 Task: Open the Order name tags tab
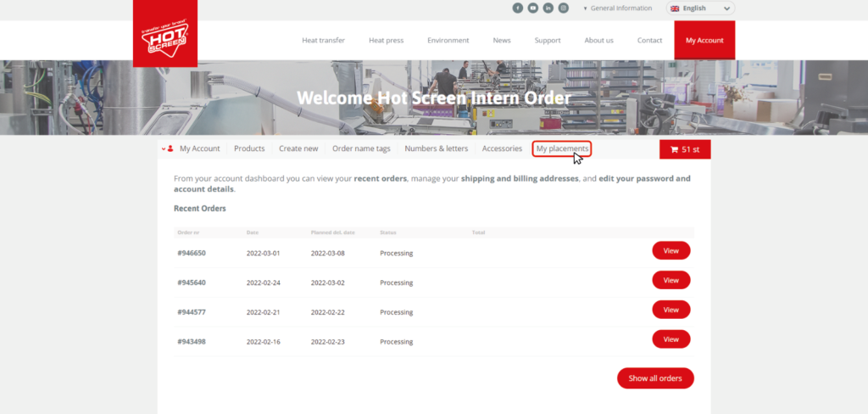click(361, 148)
